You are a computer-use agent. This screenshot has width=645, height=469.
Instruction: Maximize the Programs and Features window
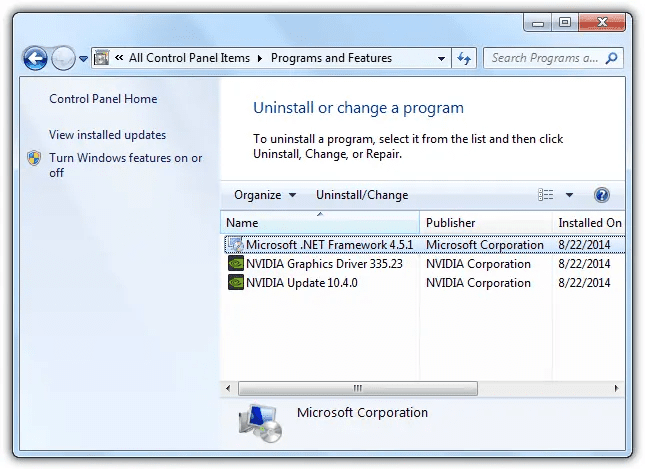[x=565, y=22]
